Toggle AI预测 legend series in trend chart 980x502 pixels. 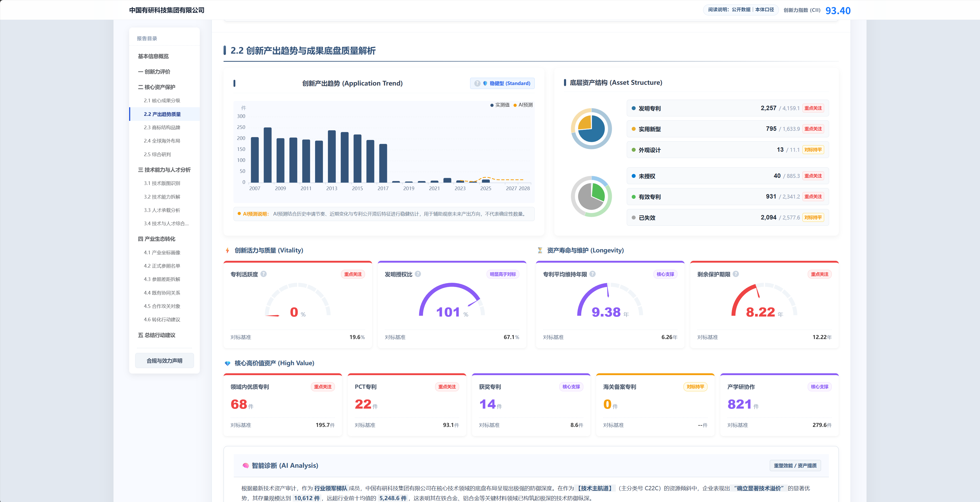click(x=523, y=105)
